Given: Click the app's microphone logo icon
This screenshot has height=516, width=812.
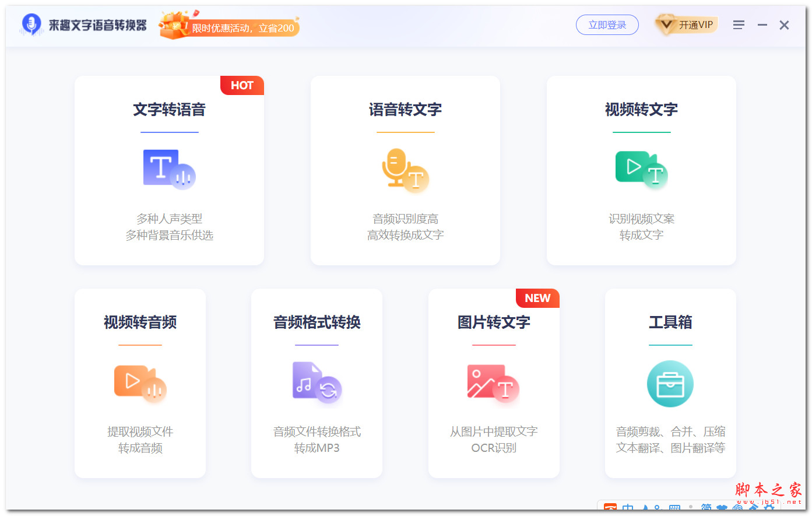Looking at the screenshot, I should pos(31,24).
